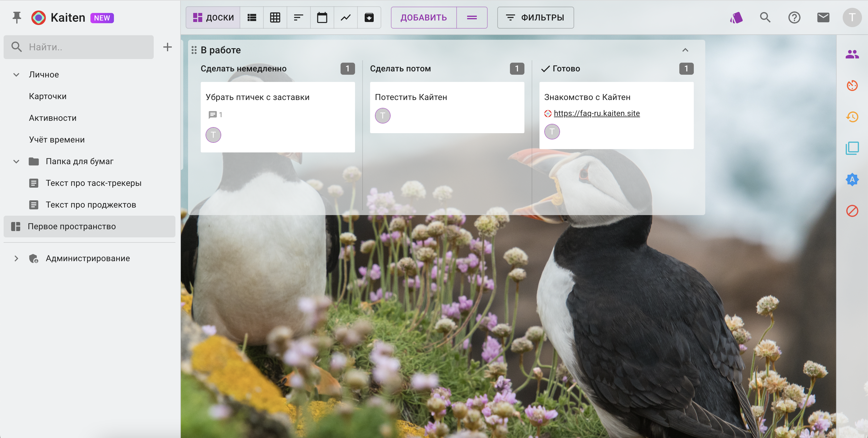Open the archive view icon
Screen dimensions: 868x438
[x=369, y=17]
